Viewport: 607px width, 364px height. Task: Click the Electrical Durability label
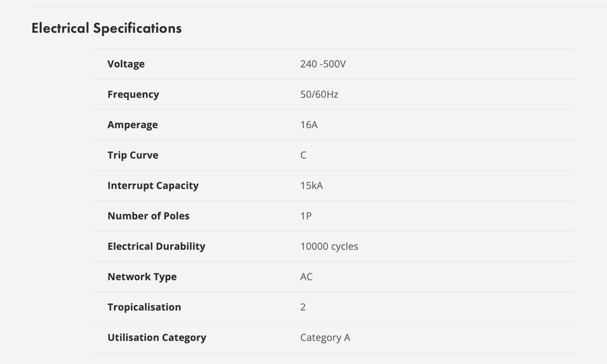click(156, 246)
